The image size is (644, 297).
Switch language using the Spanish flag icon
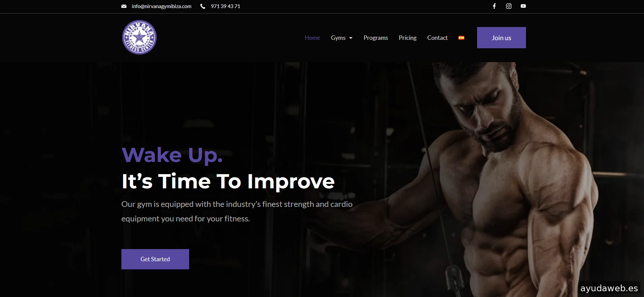point(461,38)
